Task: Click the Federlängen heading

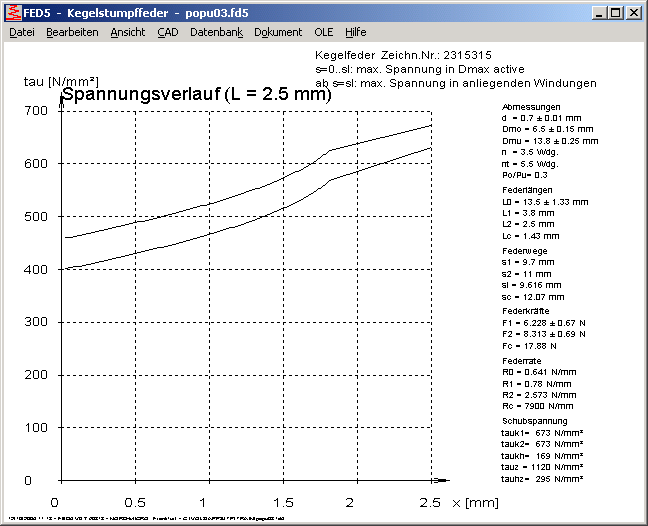Action: (x=528, y=190)
